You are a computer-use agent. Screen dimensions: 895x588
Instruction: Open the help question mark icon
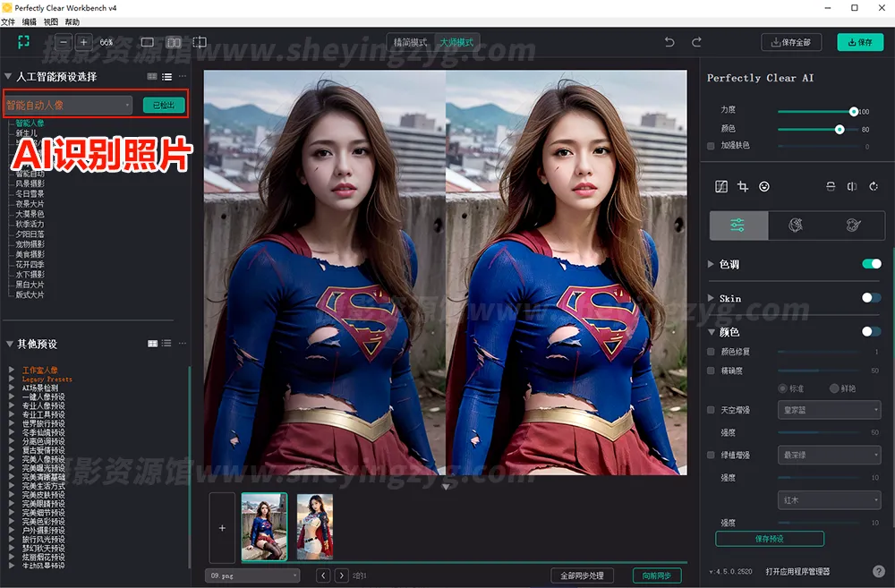click(x=879, y=571)
